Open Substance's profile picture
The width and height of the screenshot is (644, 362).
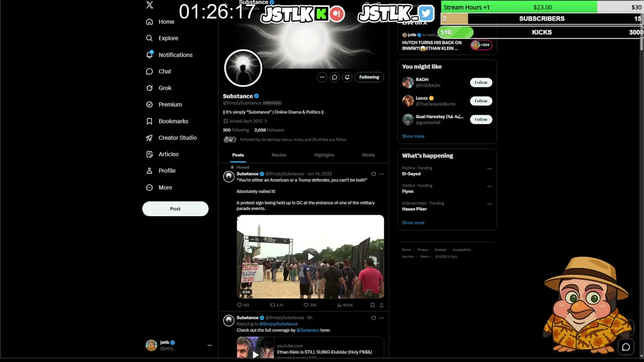click(243, 68)
